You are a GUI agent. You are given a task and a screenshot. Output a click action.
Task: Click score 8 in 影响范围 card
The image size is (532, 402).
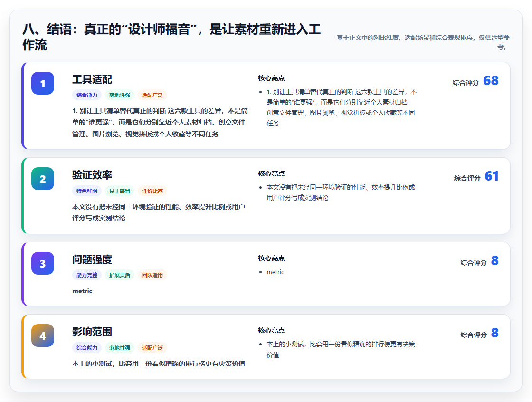pyautogui.click(x=495, y=333)
